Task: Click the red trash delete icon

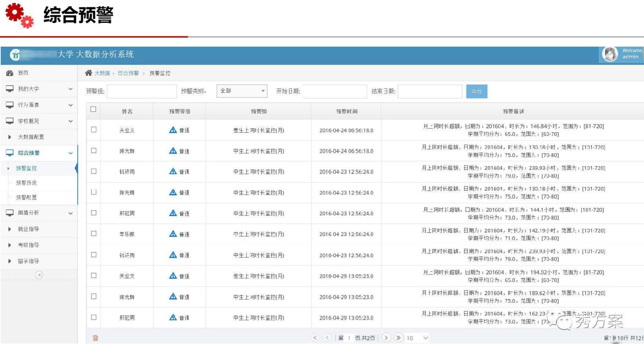Action: point(95,338)
